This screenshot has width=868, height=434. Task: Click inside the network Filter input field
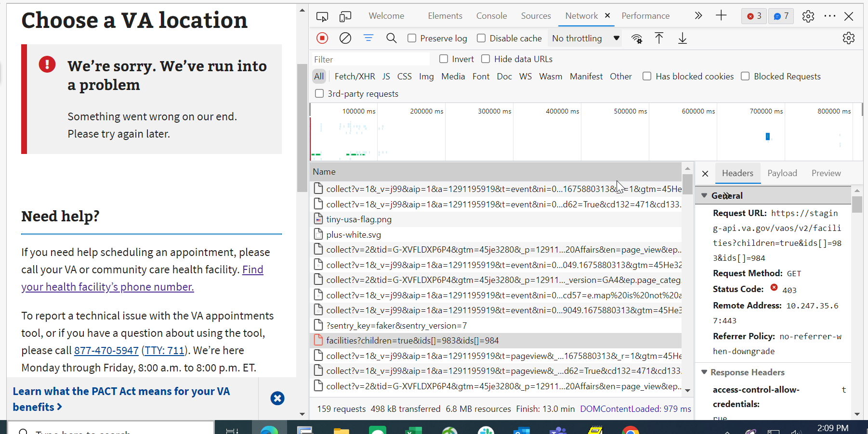click(x=371, y=59)
